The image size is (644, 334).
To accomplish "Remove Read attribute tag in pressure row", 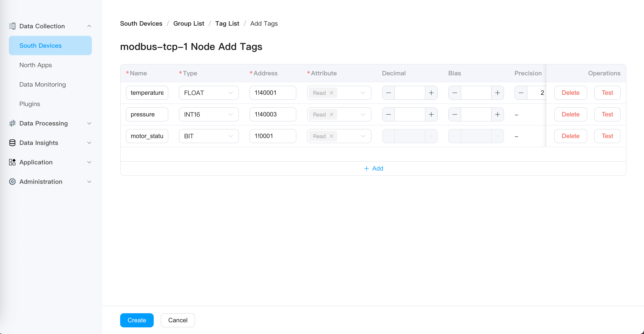I will click(331, 114).
